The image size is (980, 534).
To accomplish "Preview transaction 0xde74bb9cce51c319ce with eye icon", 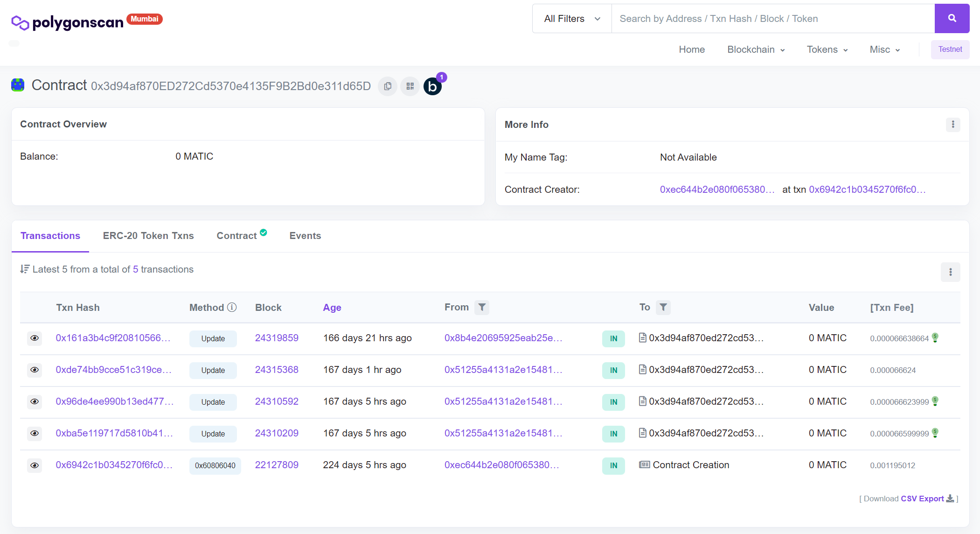I will (x=35, y=370).
